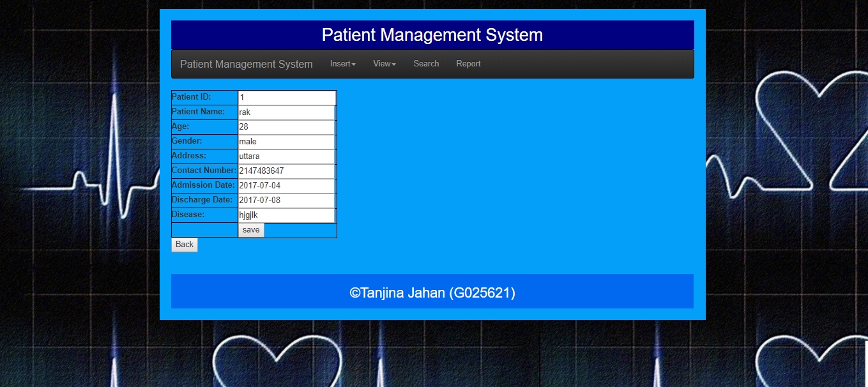Click the Patient Management System brand link
Viewport: 868px width, 387px height.
tap(246, 64)
